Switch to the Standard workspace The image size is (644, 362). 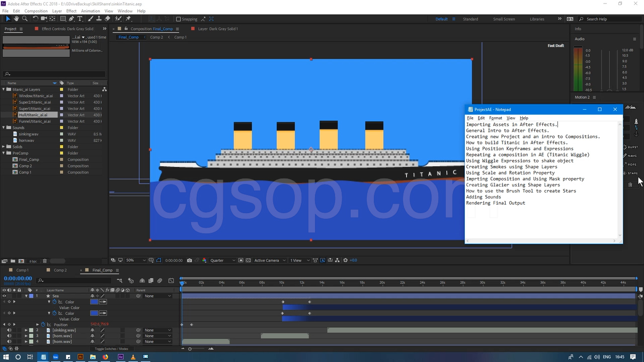point(470,19)
